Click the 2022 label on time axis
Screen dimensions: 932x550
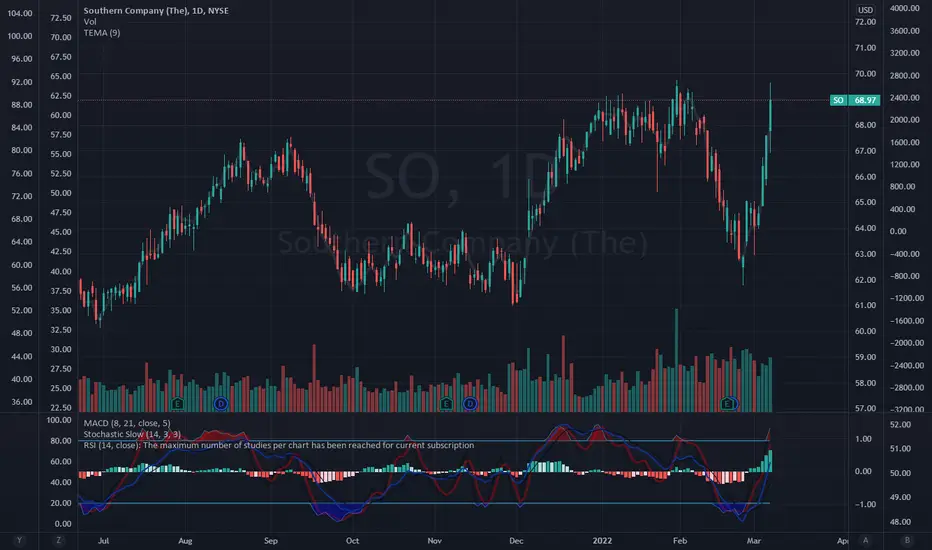[602, 540]
